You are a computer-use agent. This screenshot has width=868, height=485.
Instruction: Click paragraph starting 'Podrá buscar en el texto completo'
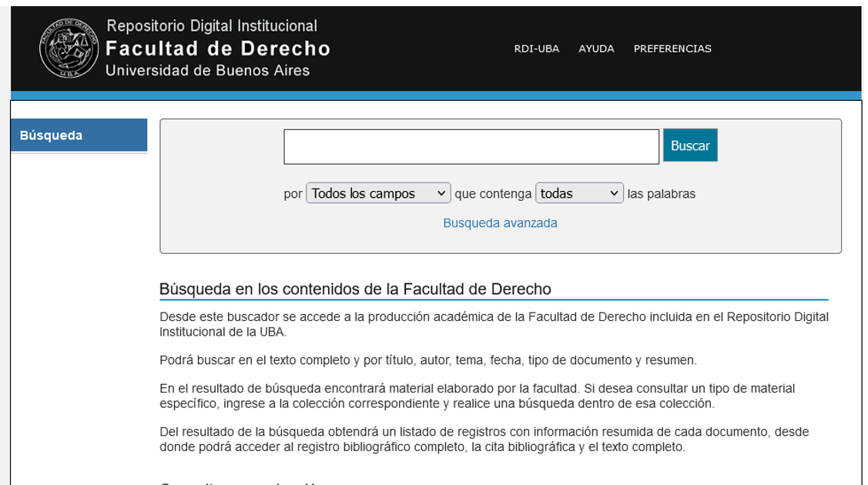pyautogui.click(x=428, y=360)
